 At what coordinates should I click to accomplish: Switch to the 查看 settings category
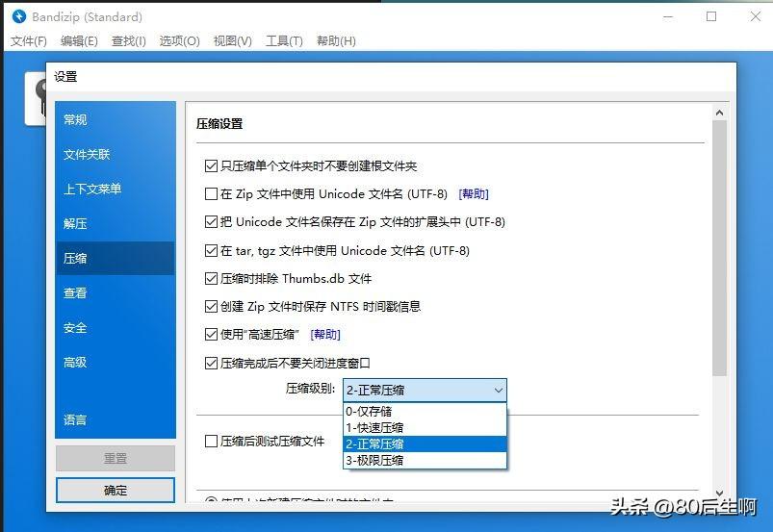click(116, 293)
